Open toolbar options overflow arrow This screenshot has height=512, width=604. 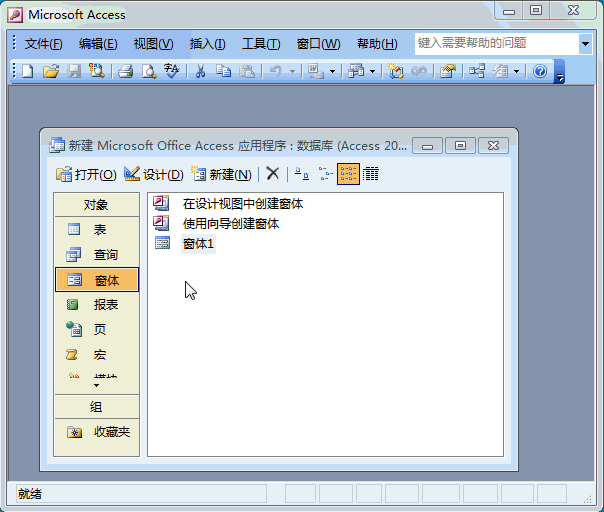559,72
